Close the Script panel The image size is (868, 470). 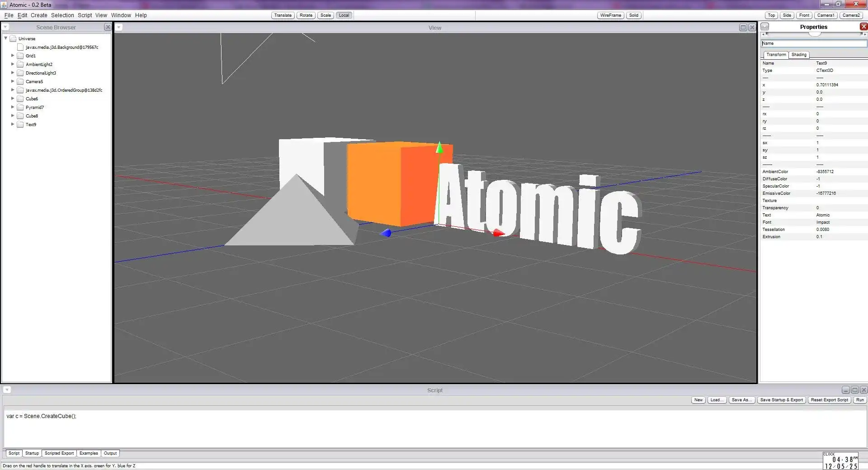tap(863, 390)
